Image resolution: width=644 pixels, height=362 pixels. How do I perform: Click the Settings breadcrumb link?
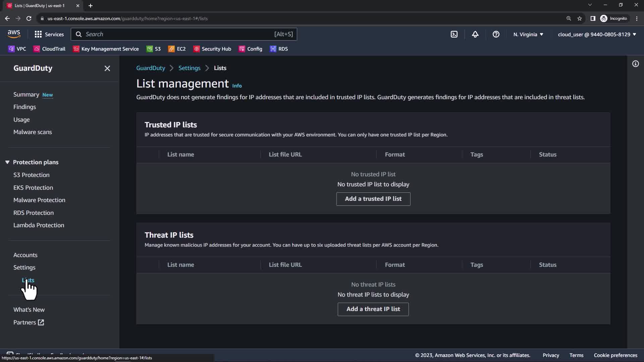[x=189, y=68]
